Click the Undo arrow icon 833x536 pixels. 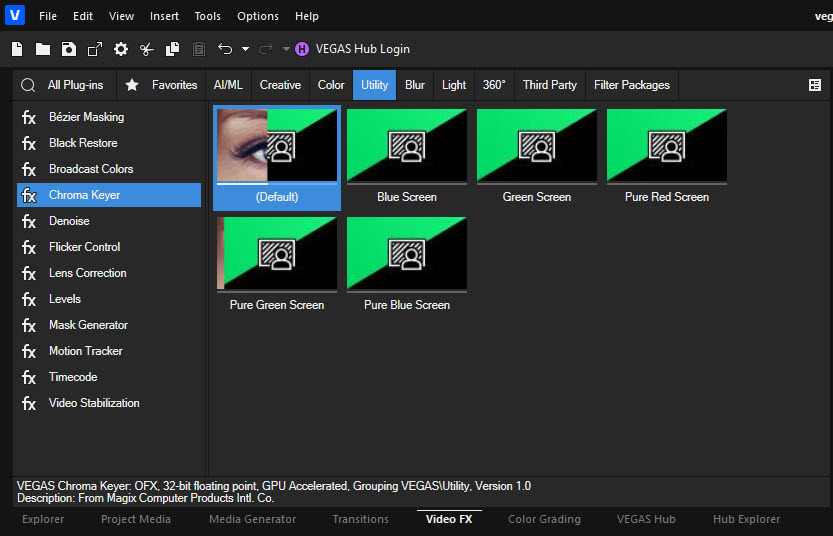[x=225, y=49]
